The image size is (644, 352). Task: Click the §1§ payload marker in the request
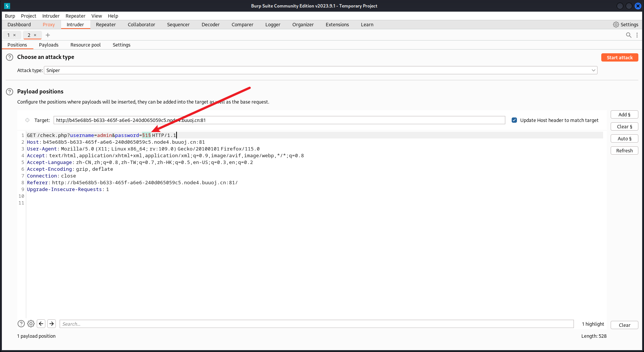coord(147,135)
